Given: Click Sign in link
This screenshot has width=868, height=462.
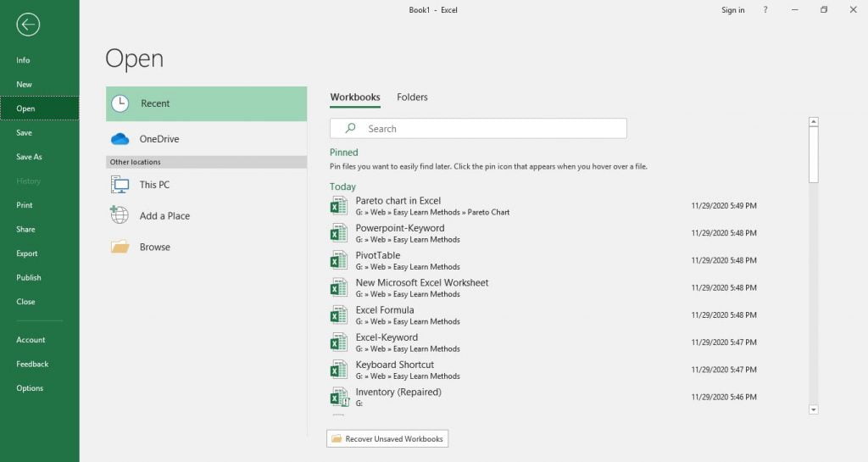Looking at the screenshot, I should (x=733, y=10).
